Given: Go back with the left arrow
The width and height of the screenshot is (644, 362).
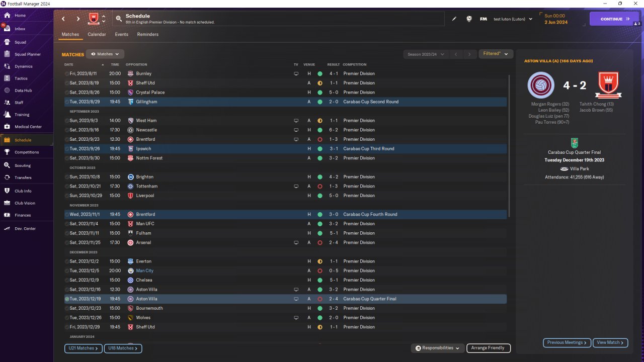Looking at the screenshot, I should pyautogui.click(x=63, y=19).
